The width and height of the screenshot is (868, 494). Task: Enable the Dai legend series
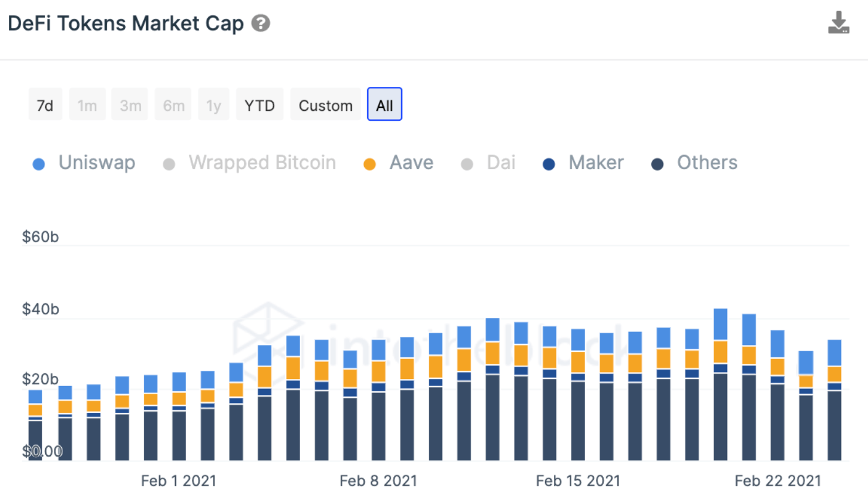pyautogui.click(x=489, y=163)
